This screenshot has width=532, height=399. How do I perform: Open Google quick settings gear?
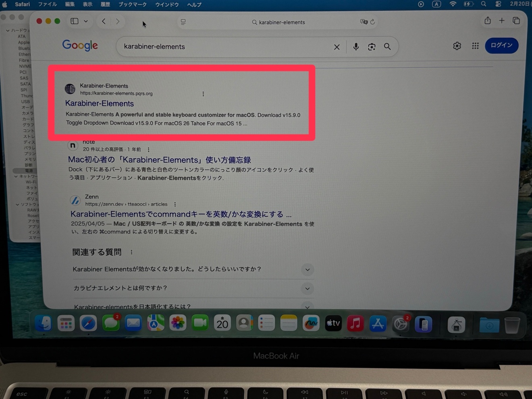click(457, 46)
